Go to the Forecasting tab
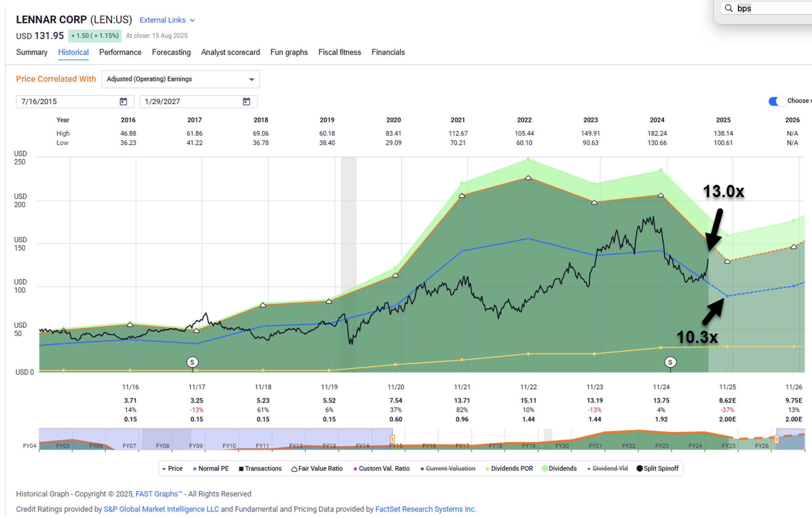812x518 pixels. [171, 52]
